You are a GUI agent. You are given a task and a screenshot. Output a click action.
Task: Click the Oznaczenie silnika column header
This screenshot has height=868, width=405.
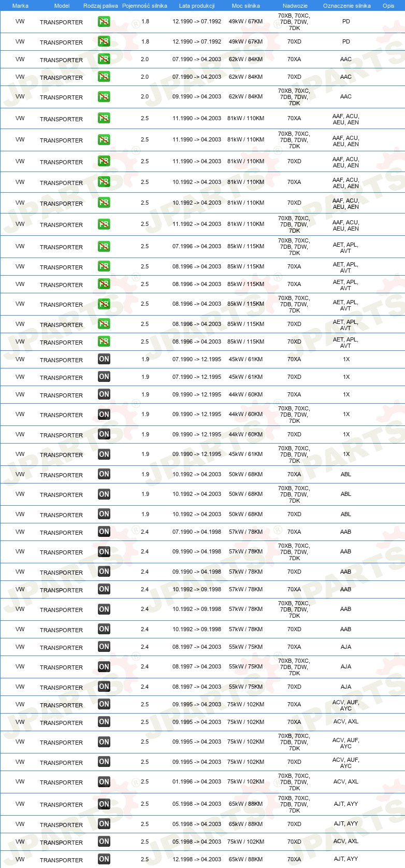[347, 6]
